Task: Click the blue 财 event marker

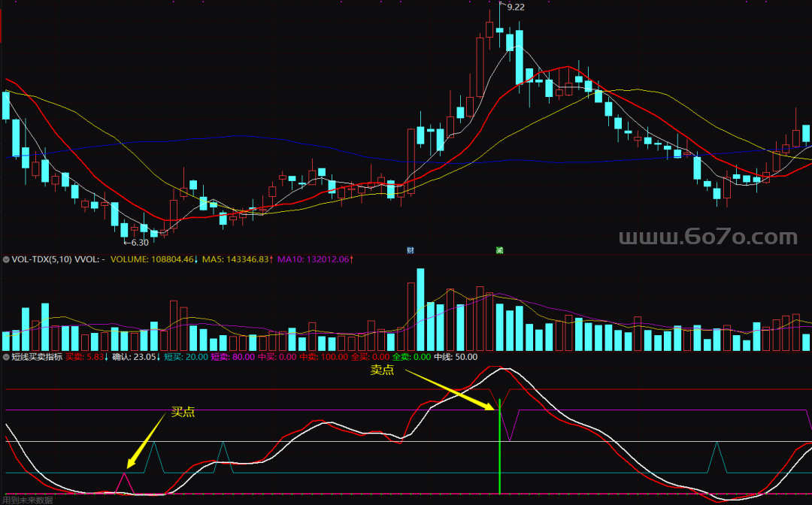Action: coord(411,249)
